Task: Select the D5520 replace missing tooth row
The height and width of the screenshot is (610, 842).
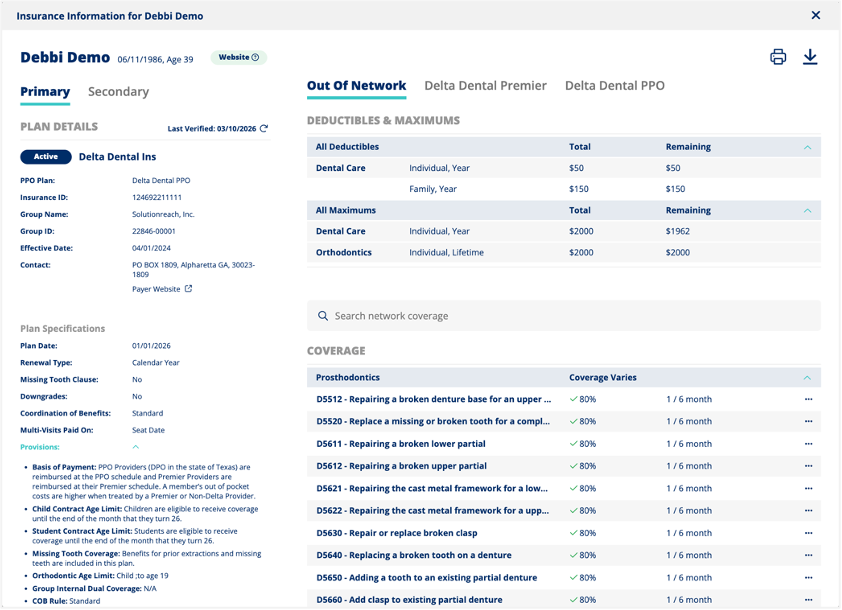Action: (x=564, y=422)
